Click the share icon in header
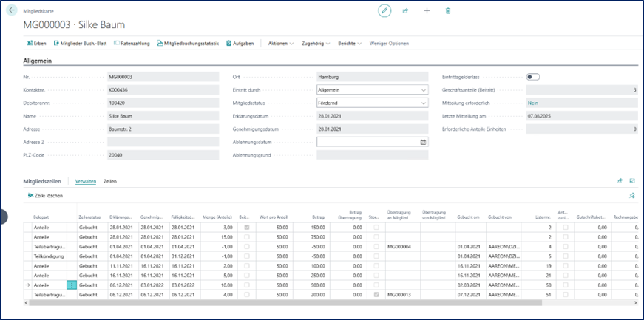Image resolution: width=644 pixels, height=320 pixels. tap(406, 10)
